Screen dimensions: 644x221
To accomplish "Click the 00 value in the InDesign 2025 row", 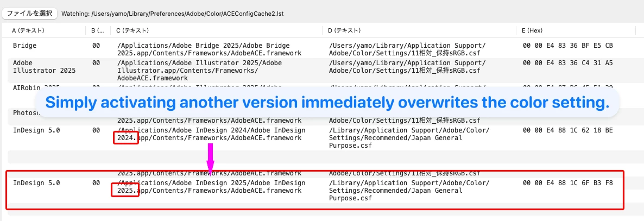I will [x=96, y=183].
